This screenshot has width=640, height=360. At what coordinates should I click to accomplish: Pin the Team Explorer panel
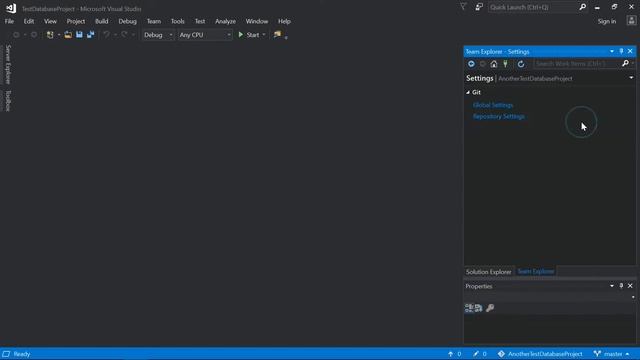tap(621, 51)
